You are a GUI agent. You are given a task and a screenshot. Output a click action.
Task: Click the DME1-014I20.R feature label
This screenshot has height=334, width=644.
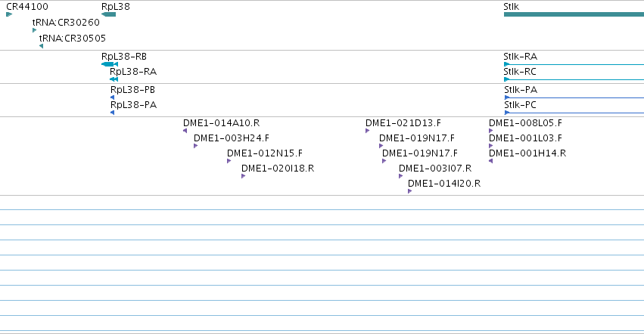[444, 184]
